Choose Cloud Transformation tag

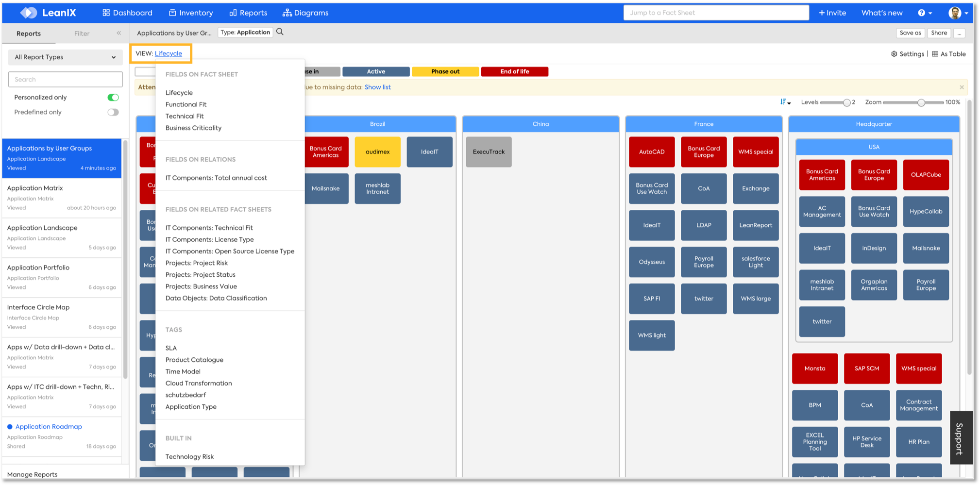coord(199,383)
